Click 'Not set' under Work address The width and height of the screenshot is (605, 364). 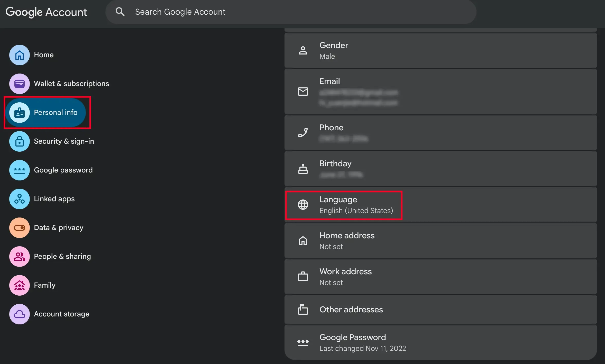[x=331, y=283]
